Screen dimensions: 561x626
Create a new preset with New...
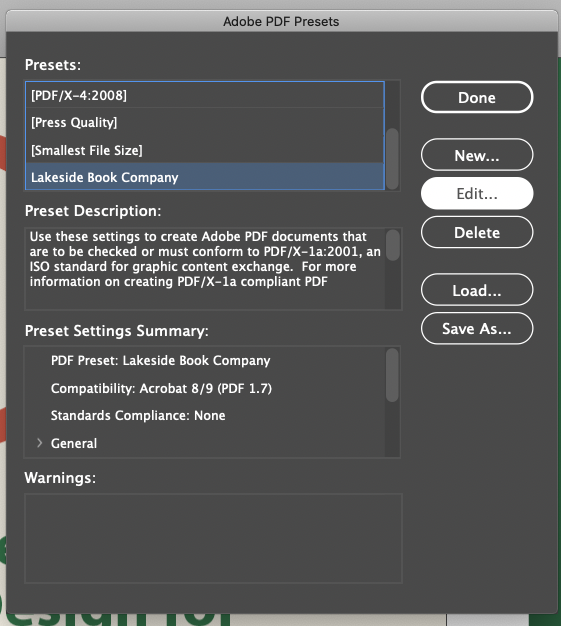(477, 155)
